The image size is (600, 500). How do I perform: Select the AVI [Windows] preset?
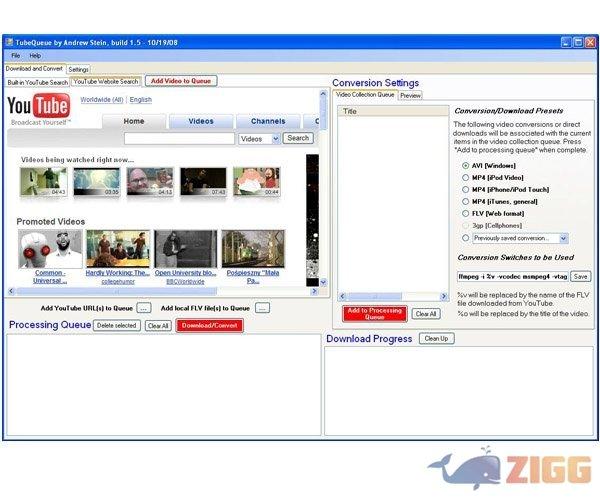[x=465, y=165]
